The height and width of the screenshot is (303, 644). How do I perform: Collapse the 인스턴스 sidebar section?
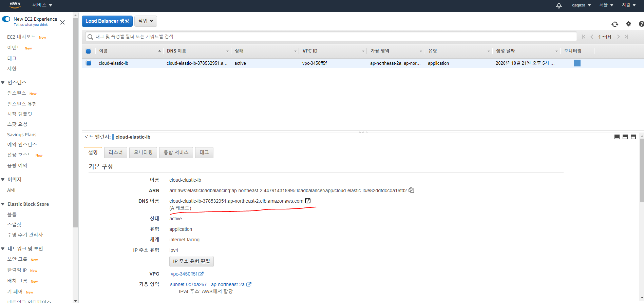pos(3,82)
